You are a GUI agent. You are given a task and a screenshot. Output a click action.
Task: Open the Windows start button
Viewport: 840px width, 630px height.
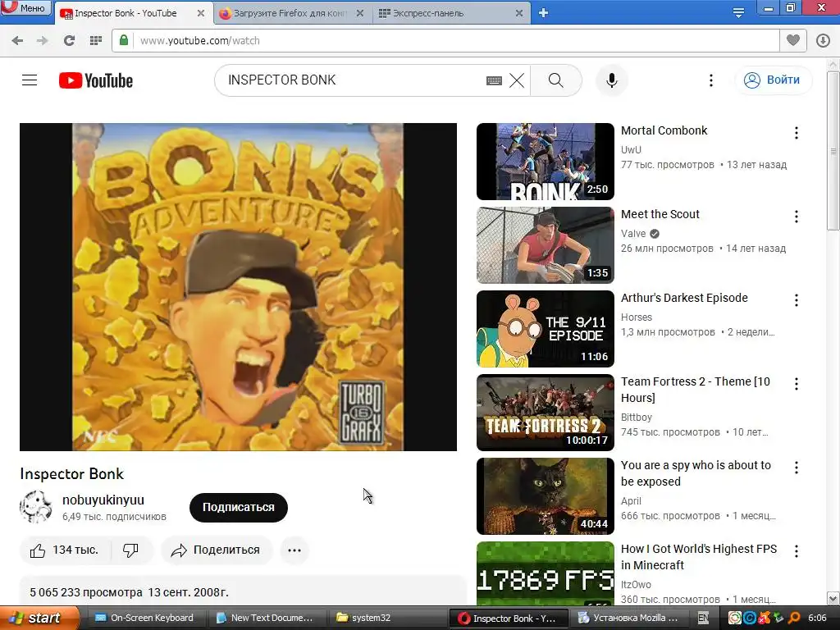pyautogui.click(x=39, y=619)
